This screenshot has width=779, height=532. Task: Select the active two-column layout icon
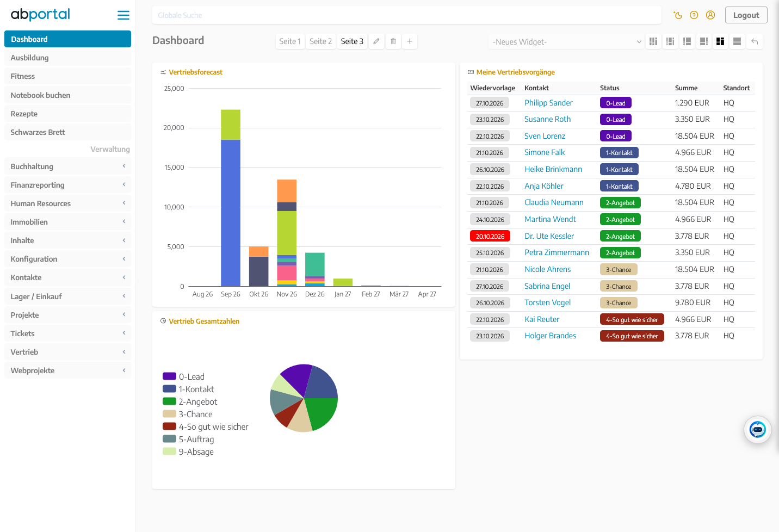point(720,41)
